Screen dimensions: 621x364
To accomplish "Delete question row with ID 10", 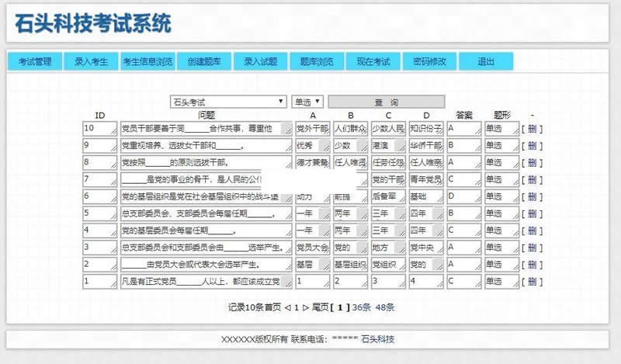I will point(532,128).
